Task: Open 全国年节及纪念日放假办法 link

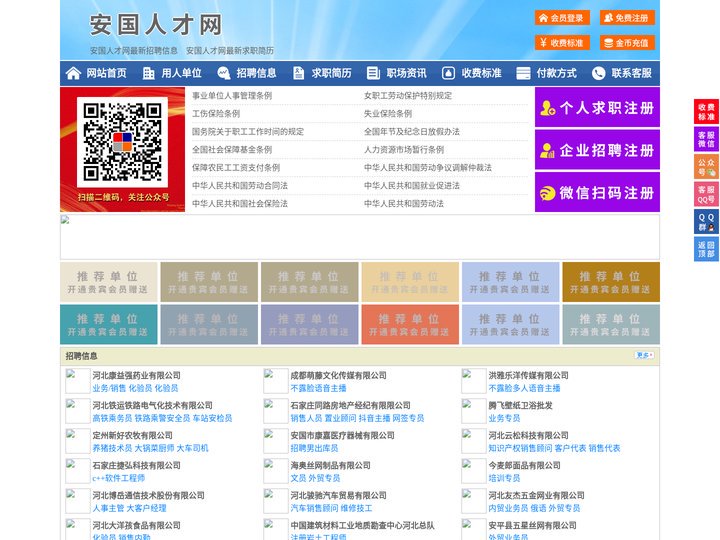Action: pos(412,131)
